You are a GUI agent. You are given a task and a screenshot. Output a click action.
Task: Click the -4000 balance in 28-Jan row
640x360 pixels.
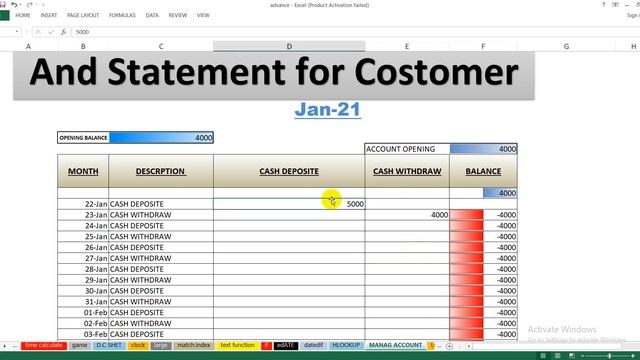[x=483, y=269]
